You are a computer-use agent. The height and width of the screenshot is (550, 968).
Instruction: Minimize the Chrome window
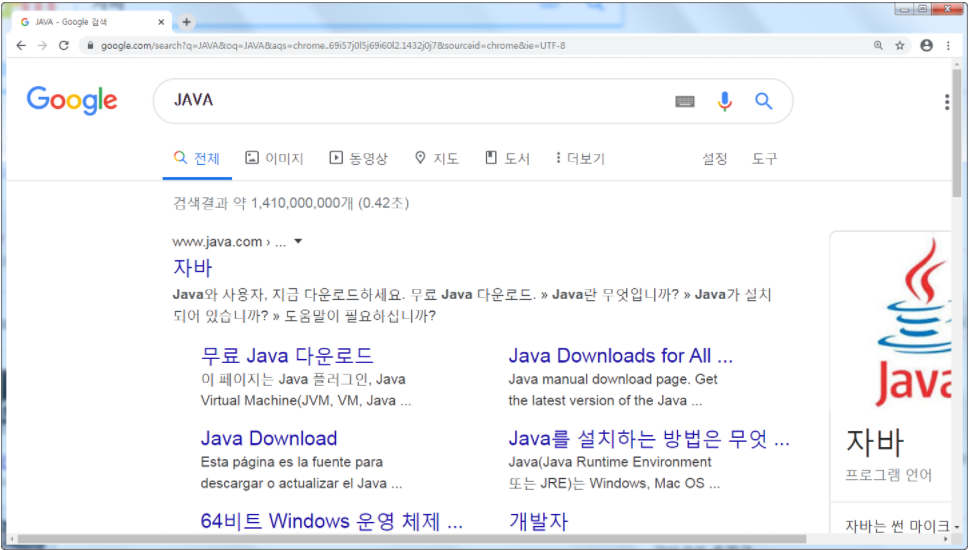[x=904, y=9]
